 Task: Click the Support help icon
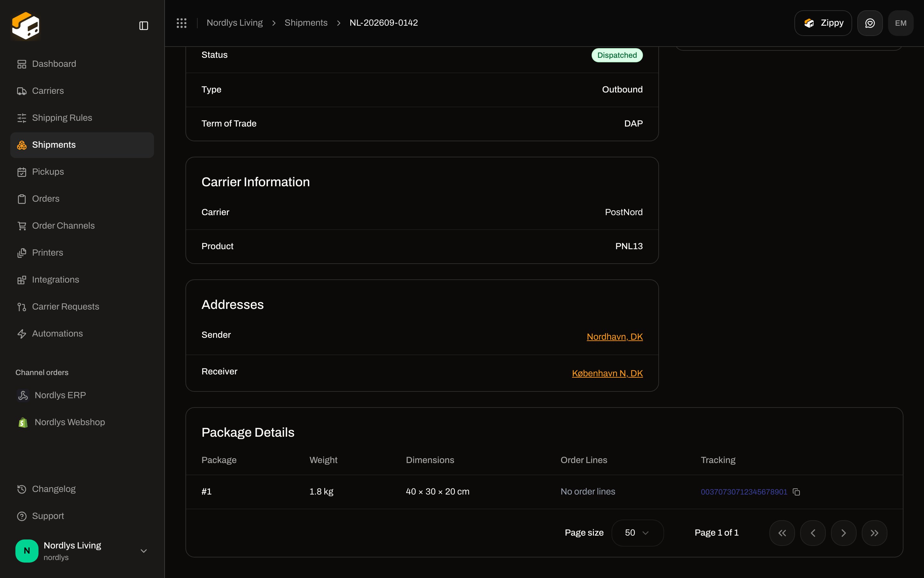[x=22, y=516]
